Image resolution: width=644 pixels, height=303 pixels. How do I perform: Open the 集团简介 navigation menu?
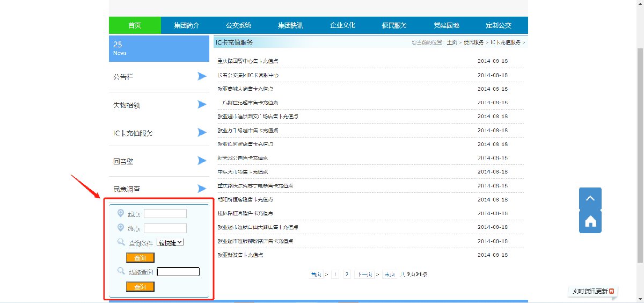click(x=187, y=25)
